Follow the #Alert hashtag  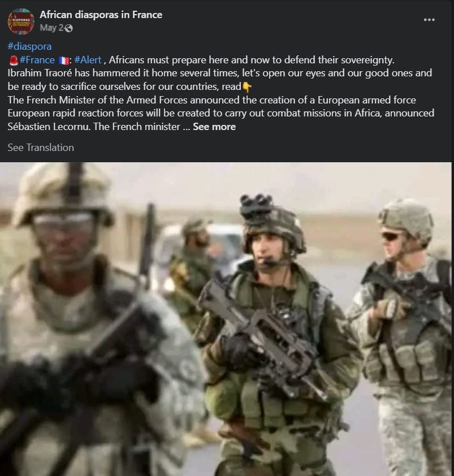88,60
